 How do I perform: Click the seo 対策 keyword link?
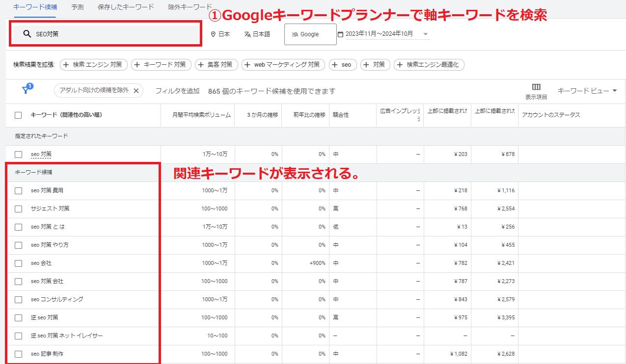(x=41, y=155)
